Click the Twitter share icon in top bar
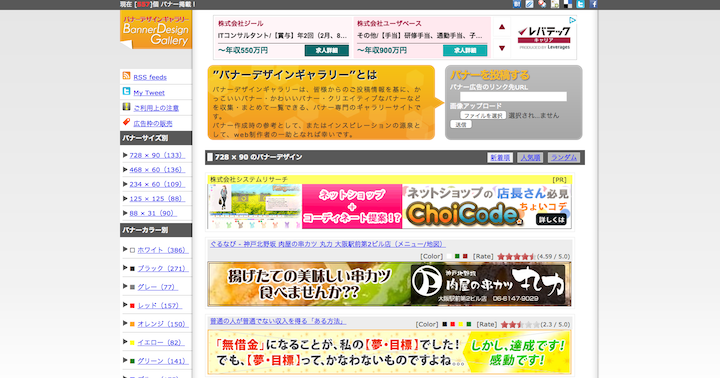This screenshot has width=720, height=378. tap(580, 4)
